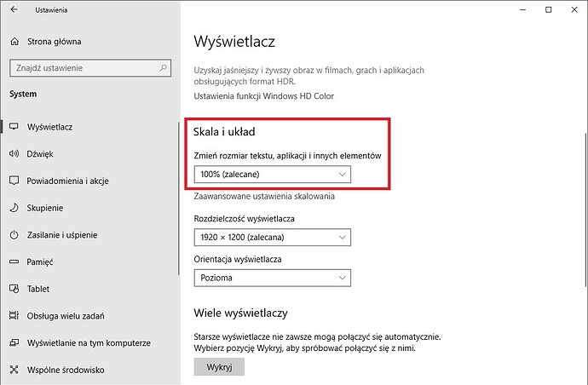Select the Skupienie moon icon
The image size is (588, 385).
(14, 208)
